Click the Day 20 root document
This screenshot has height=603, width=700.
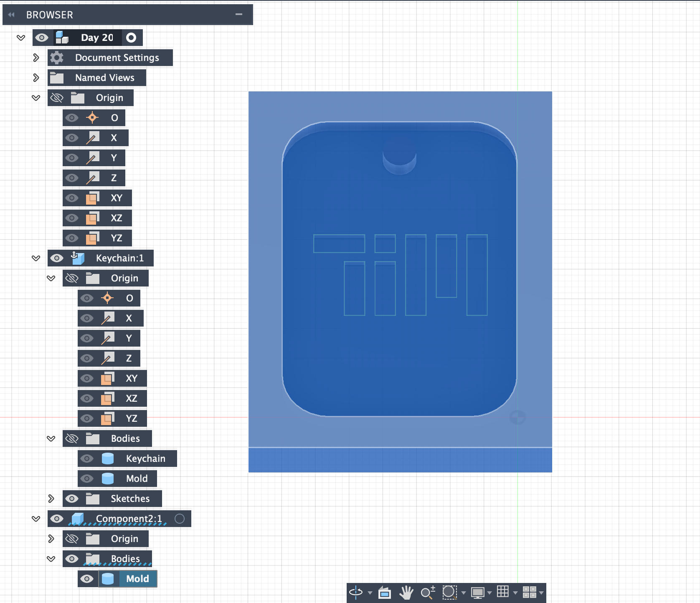[x=97, y=38]
